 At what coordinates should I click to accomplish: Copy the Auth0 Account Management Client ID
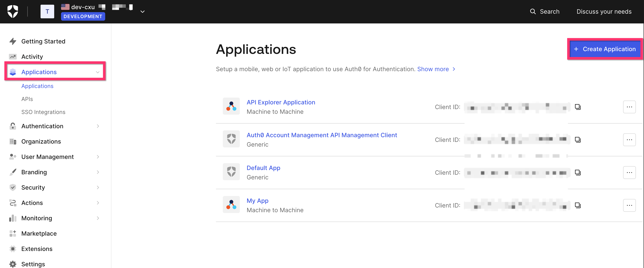tap(577, 140)
